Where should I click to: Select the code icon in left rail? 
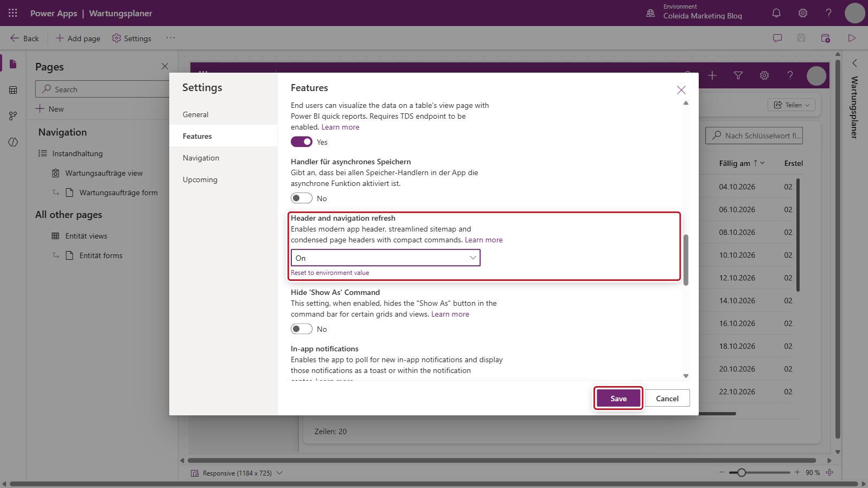click(13, 142)
